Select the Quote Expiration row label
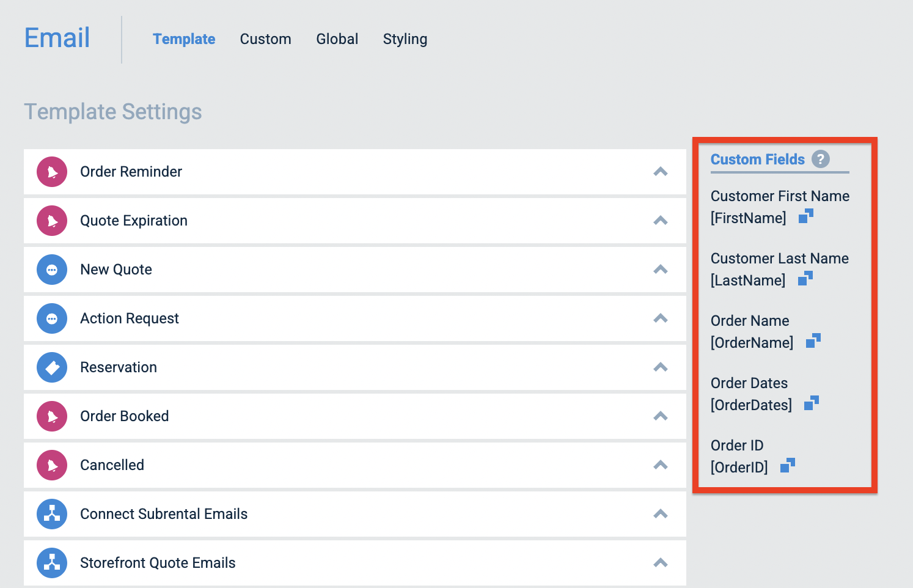 click(x=134, y=221)
